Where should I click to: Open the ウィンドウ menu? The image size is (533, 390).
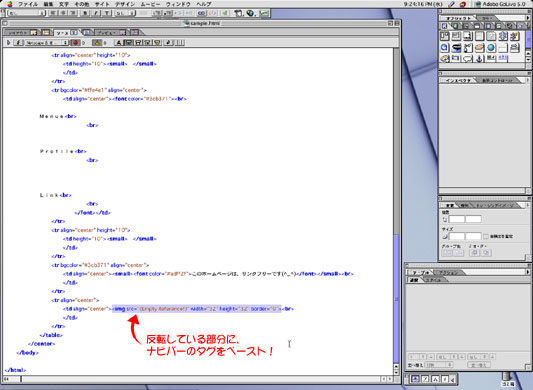pyautogui.click(x=178, y=4)
